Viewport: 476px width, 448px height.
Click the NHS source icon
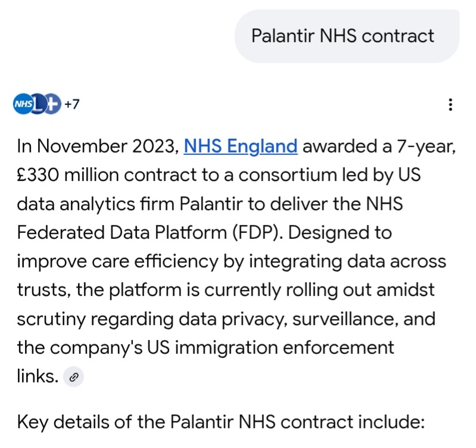(23, 104)
